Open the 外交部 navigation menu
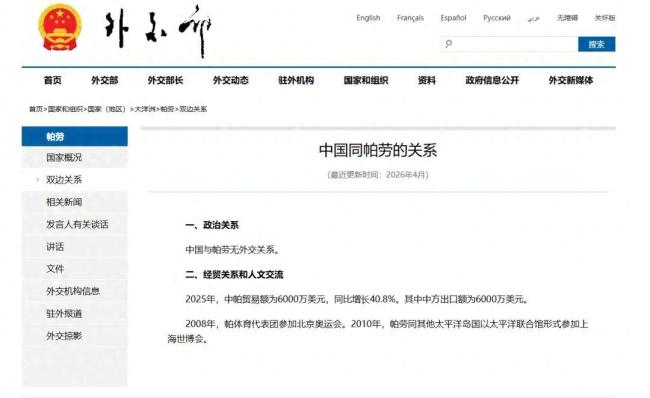Image resolution: width=650 pixels, height=398 pixels. pyautogui.click(x=104, y=80)
